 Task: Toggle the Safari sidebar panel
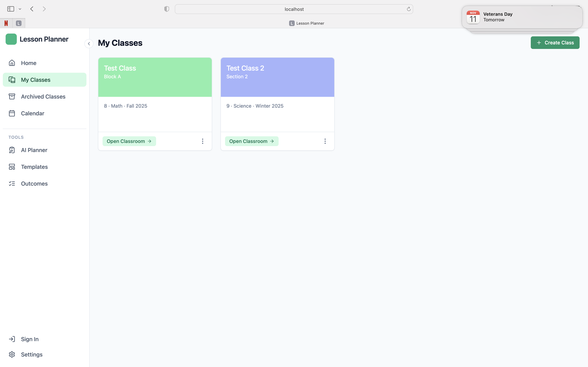tap(11, 9)
